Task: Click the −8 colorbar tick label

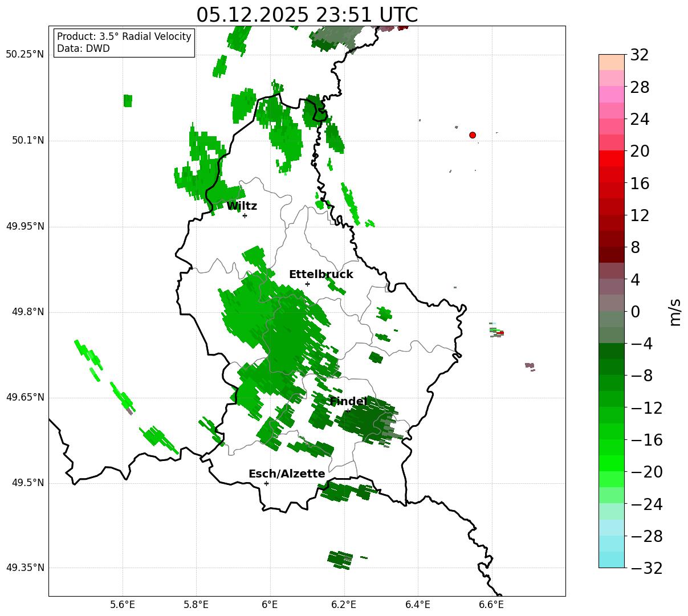Action: 641,376
